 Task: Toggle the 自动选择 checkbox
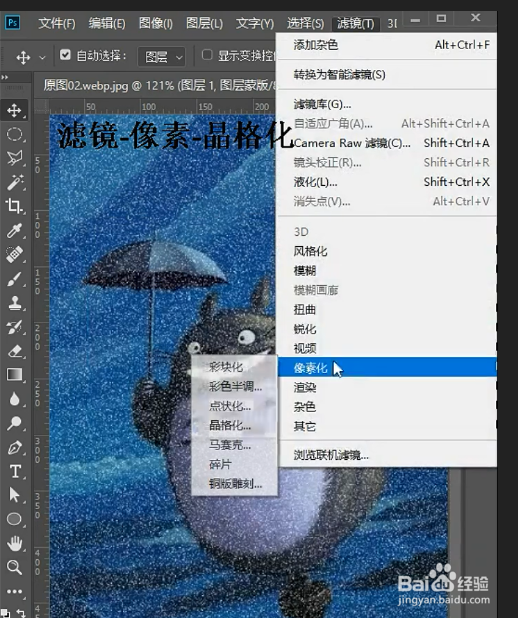point(65,55)
